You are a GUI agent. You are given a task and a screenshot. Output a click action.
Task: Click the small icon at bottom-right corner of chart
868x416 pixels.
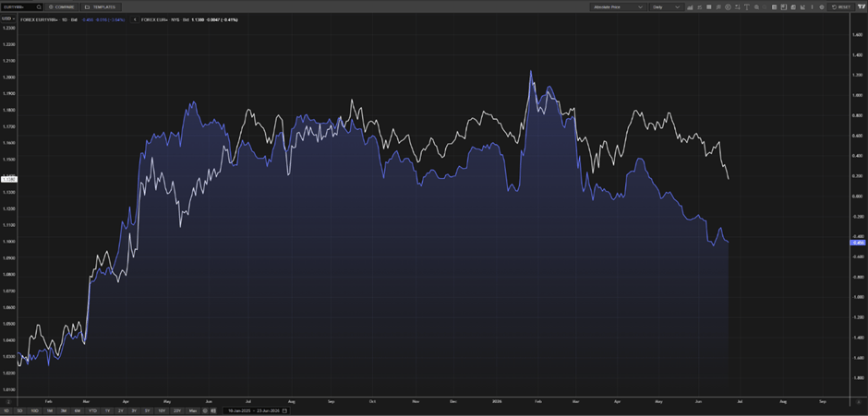coord(859,400)
